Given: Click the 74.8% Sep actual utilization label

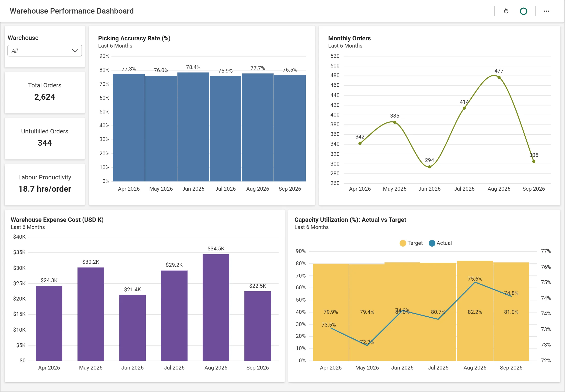Looking at the screenshot, I should pyautogui.click(x=511, y=293).
